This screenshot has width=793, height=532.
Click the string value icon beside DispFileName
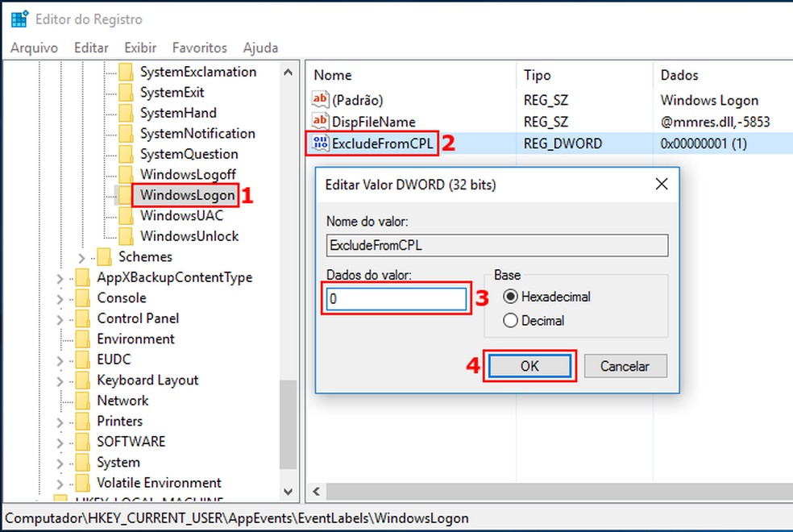click(319, 121)
